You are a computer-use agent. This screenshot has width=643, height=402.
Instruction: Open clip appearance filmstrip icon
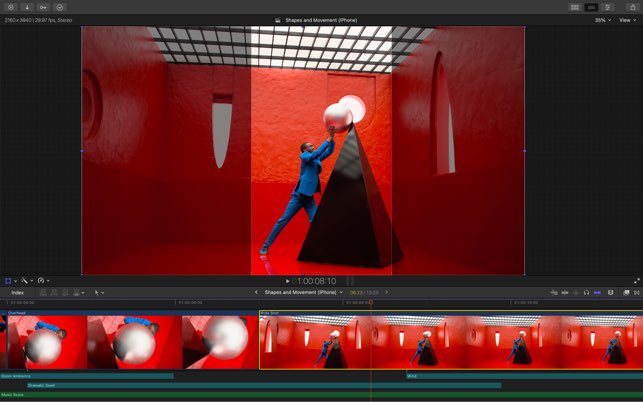click(x=611, y=292)
